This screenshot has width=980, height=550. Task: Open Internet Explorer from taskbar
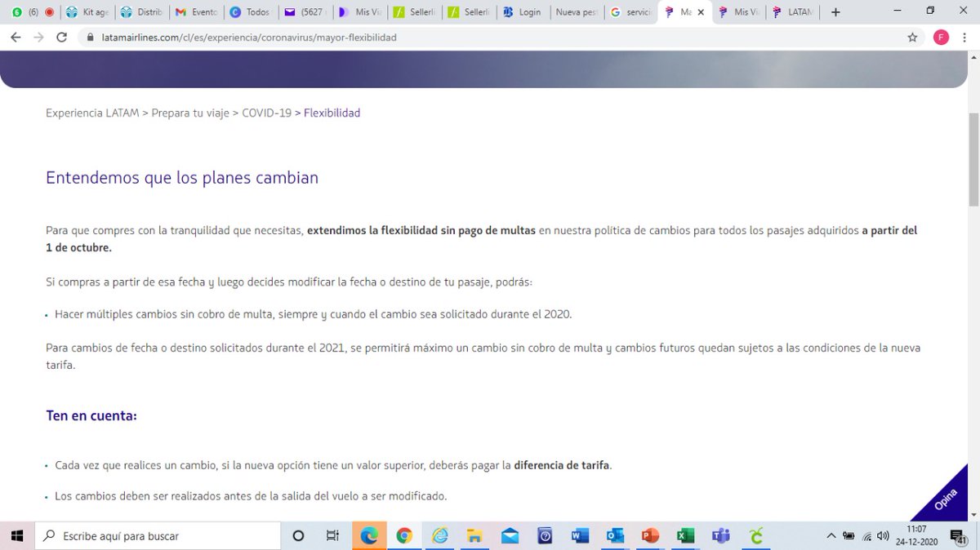click(x=440, y=535)
